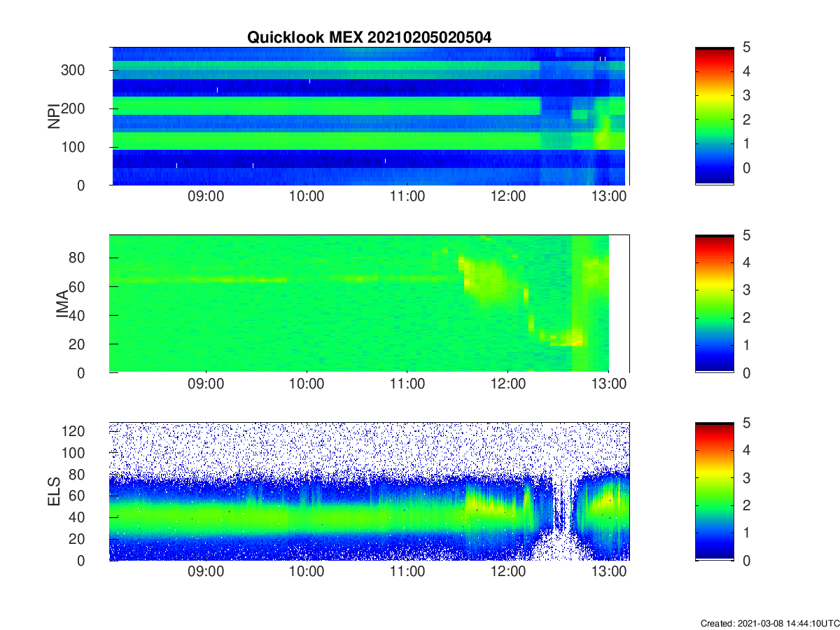840x630 pixels.
Task: Click the 5 label on IMA colorbar
Action: (746, 235)
